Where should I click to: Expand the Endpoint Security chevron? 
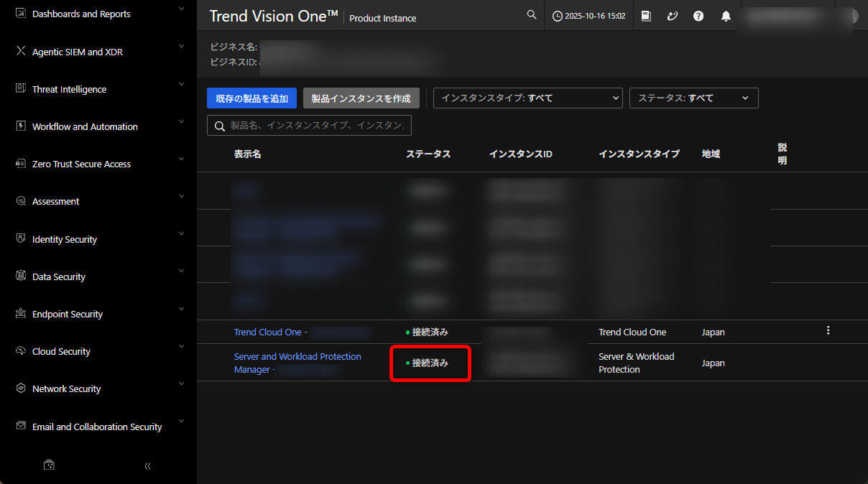pyautogui.click(x=181, y=309)
